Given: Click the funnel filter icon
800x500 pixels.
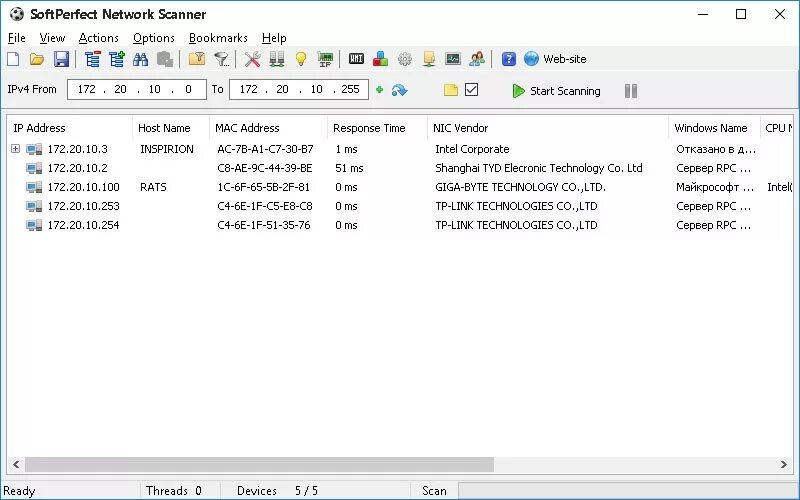Looking at the screenshot, I should pyautogui.click(x=221, y=59).
